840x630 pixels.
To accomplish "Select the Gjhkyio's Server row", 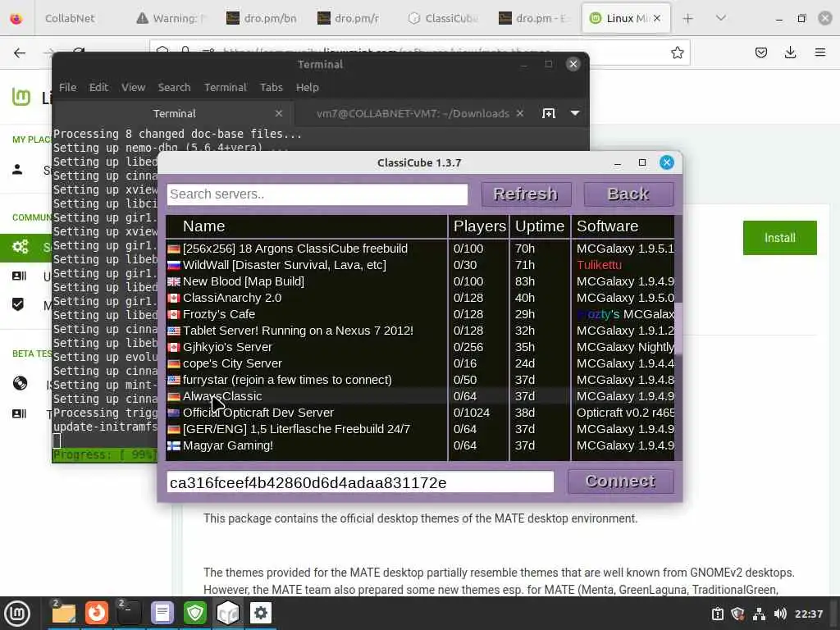I will 420,347.
